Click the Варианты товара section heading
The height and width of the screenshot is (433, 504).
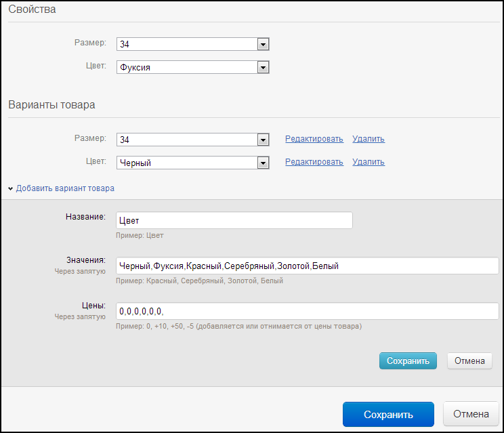tap(51, 105)
